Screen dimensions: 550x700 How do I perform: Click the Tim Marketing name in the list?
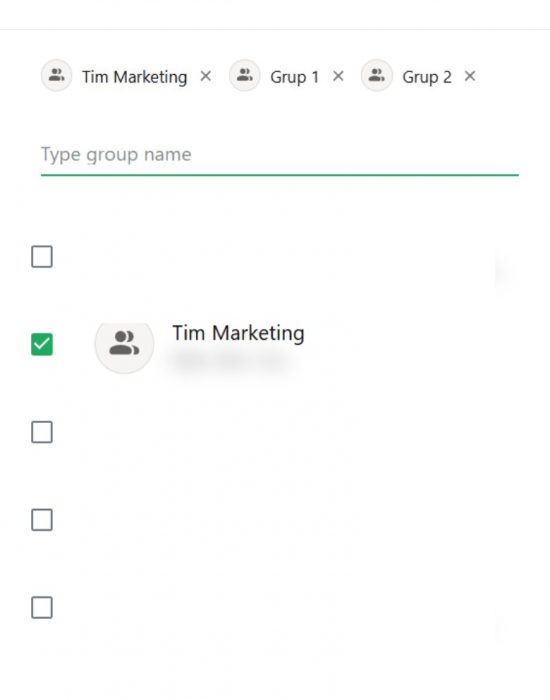238,333
